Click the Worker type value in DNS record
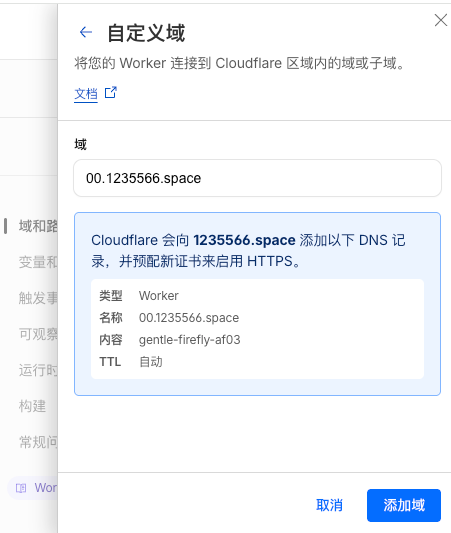The width and height of the screenshot is (451, 533). [159, 296]
